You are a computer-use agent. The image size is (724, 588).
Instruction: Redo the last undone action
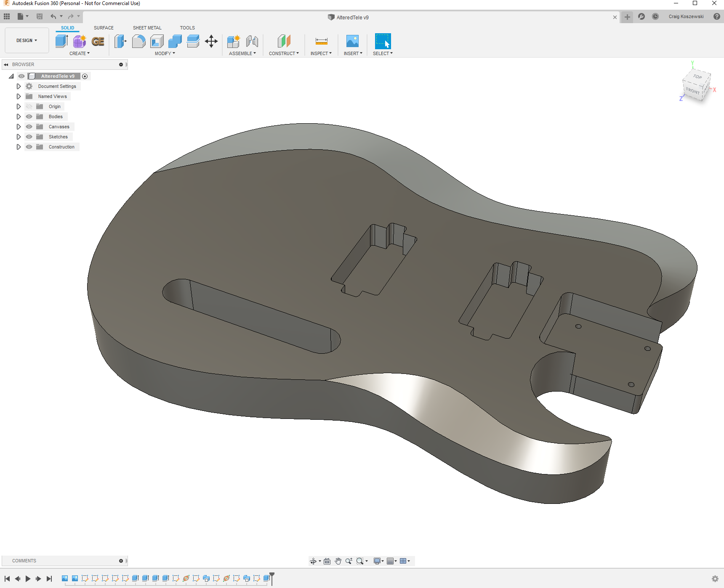pyautogui.click(x=71, y=16)
